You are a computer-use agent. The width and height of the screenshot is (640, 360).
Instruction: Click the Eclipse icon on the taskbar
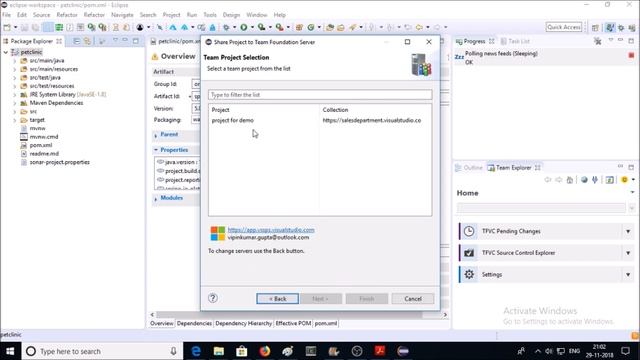(x=403, y=351)
